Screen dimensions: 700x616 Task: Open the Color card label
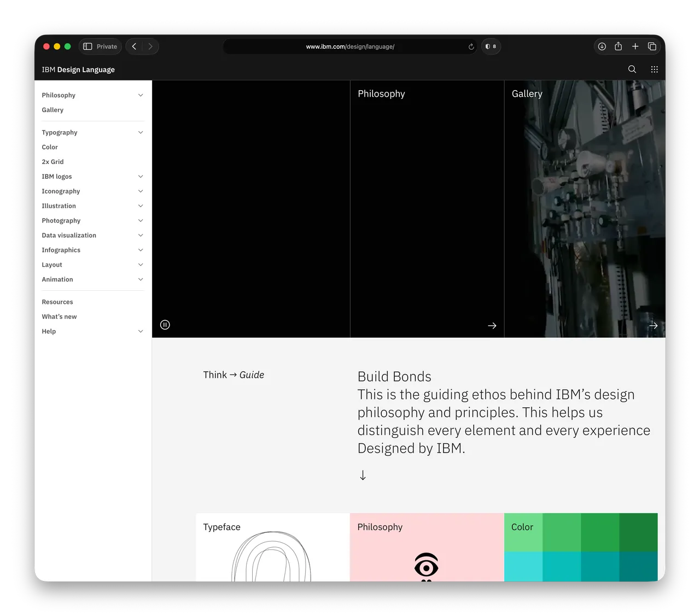(522, 527)
